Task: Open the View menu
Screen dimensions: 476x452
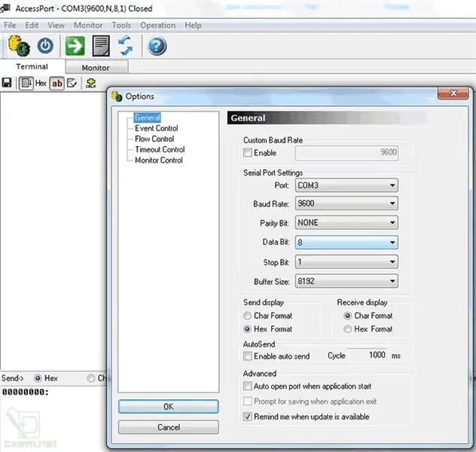Action: pos(56,25)
